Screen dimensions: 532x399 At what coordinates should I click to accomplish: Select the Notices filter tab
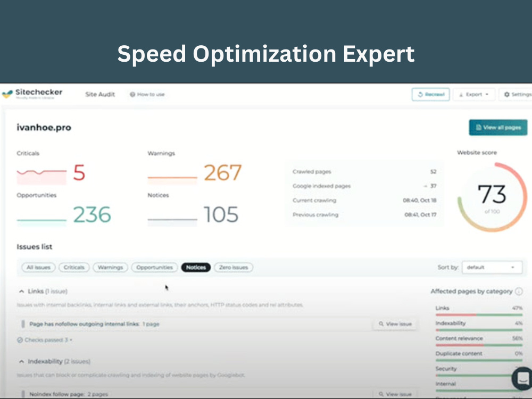click(x=196, y=268)
